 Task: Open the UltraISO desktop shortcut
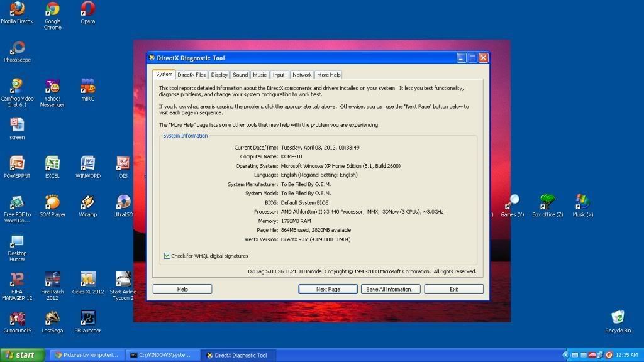pos(123,206)
